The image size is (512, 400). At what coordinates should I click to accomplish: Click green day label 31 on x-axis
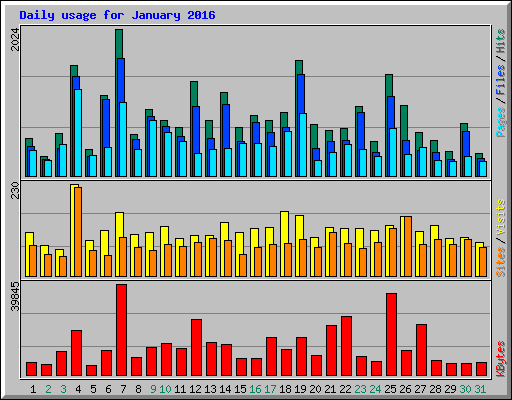click(x=480, y=389)
